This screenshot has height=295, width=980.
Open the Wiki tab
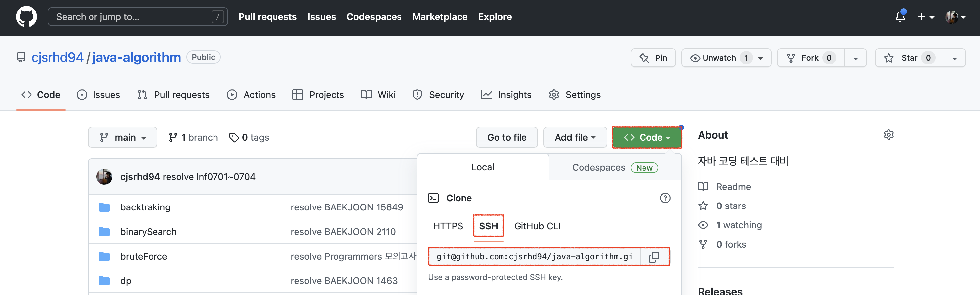point(378,95)
